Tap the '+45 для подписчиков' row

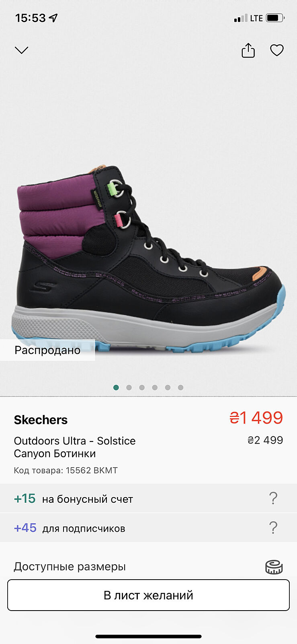(148, 528)
